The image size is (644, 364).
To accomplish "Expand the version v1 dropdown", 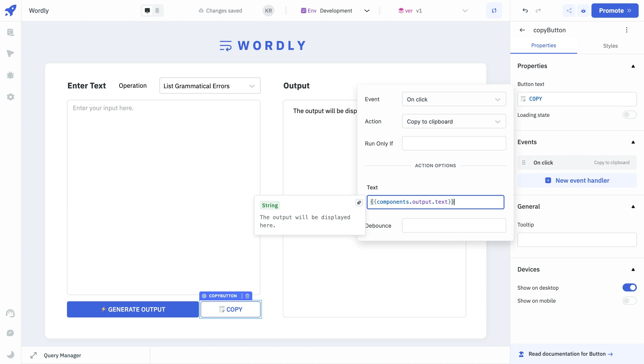I will pyautogui.click(x=465, y=11).
